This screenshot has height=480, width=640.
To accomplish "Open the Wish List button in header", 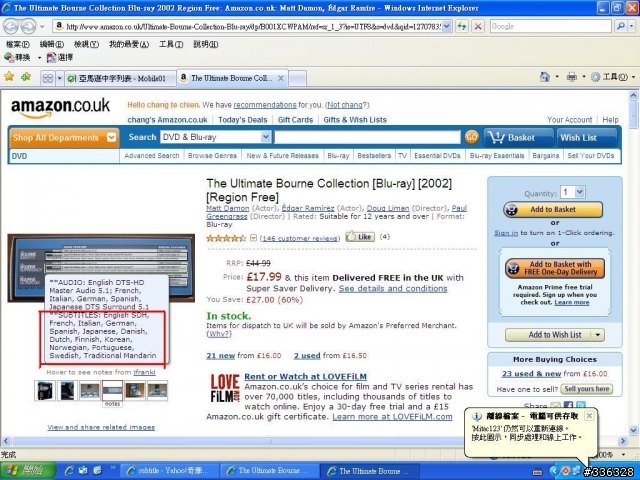I will coord(587,138).
